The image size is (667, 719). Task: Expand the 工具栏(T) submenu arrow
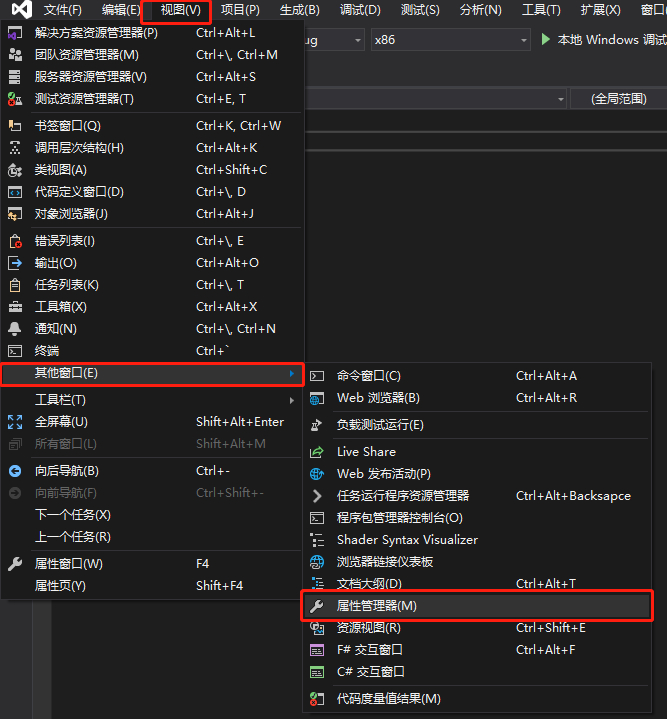point(292,400)
